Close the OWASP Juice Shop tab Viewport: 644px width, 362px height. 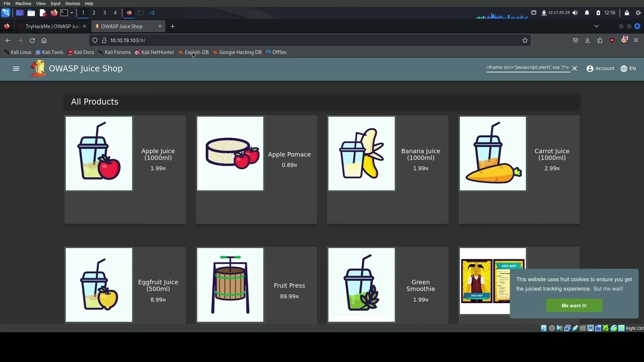160,26
